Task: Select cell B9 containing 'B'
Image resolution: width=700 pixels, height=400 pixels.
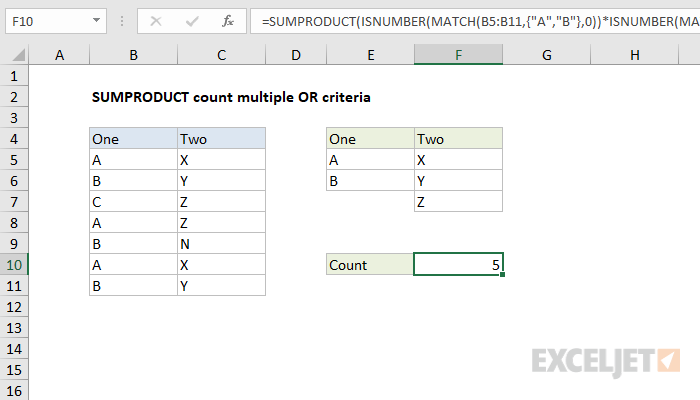Action: [133, 244]
